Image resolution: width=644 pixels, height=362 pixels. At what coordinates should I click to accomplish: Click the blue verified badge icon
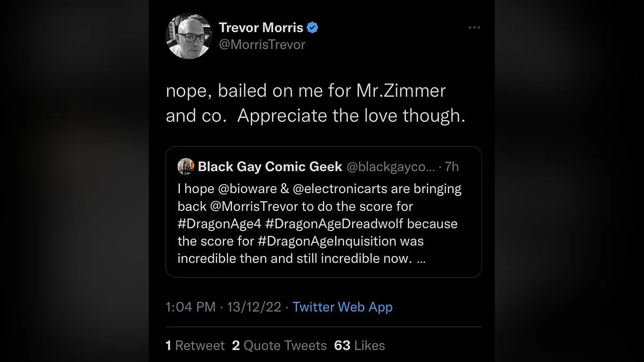[x=313, y=27]
